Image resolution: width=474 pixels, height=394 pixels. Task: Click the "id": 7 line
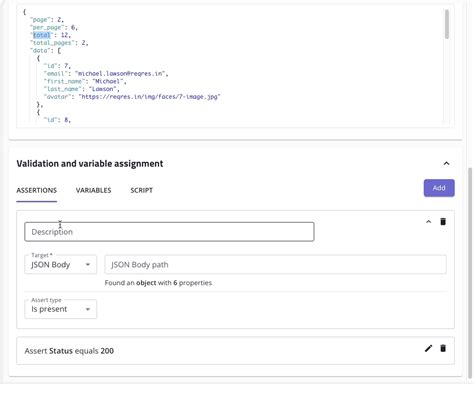pyautogui.click(x=57, y=66)
